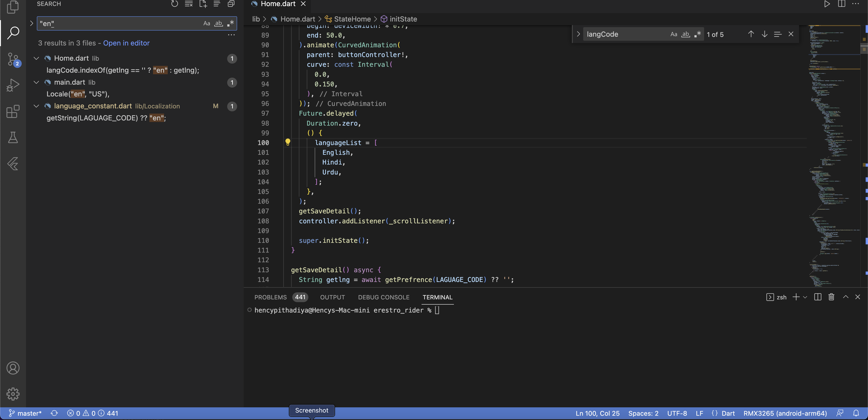Toggle Match Whole Word in find widget
Viewport: 868px width, 420px height.
point(685,34)
